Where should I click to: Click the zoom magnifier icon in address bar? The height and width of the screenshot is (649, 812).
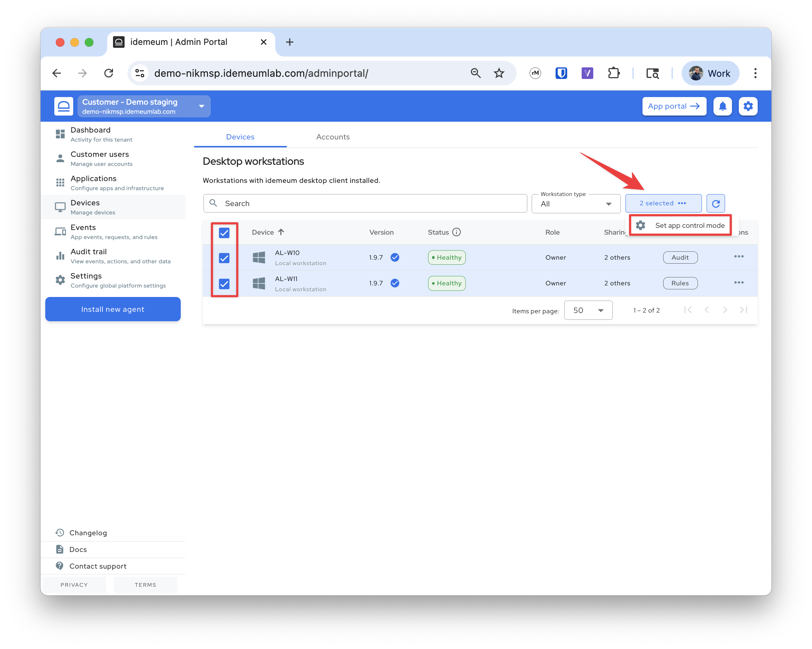476,73
